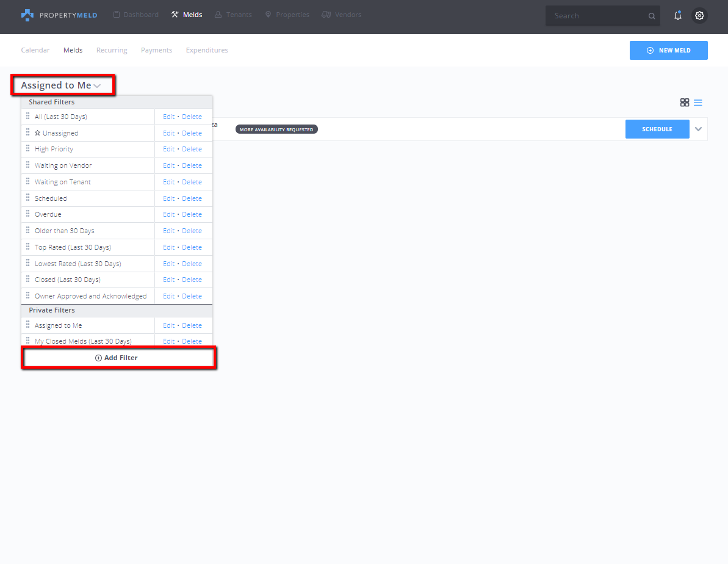Edit the Waiting on Vendor filter
Viewport: 728px width, 564px height.
168,165
